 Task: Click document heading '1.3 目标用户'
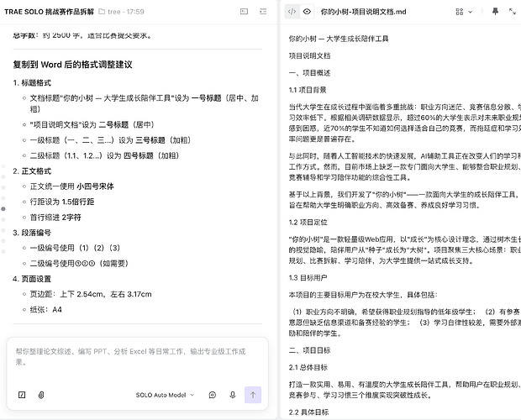308,277
